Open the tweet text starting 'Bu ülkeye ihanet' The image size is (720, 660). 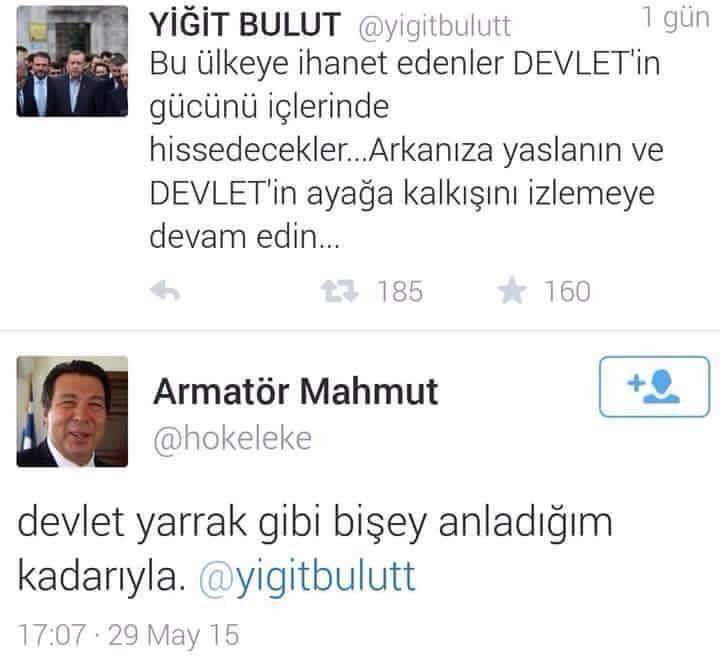coord(406,150)
